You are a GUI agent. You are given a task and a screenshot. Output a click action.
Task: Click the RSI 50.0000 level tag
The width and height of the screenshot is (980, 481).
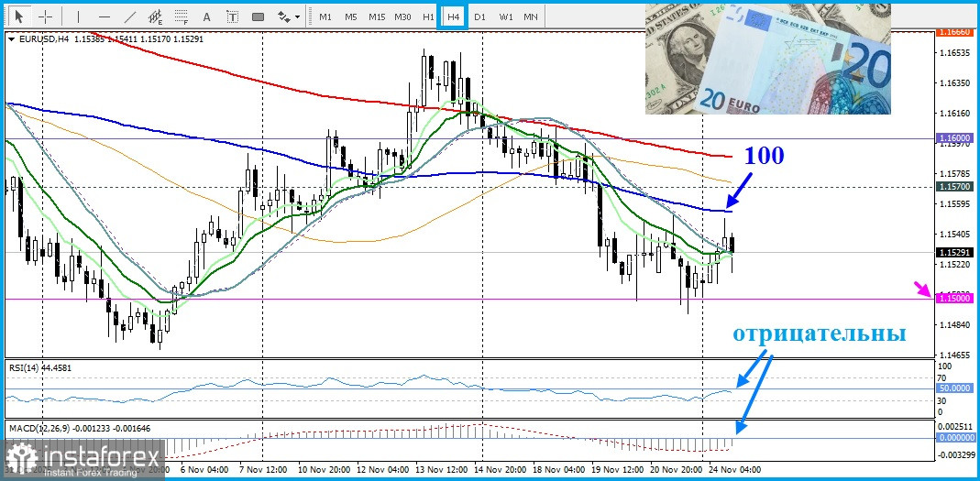[x=953, y=388]
